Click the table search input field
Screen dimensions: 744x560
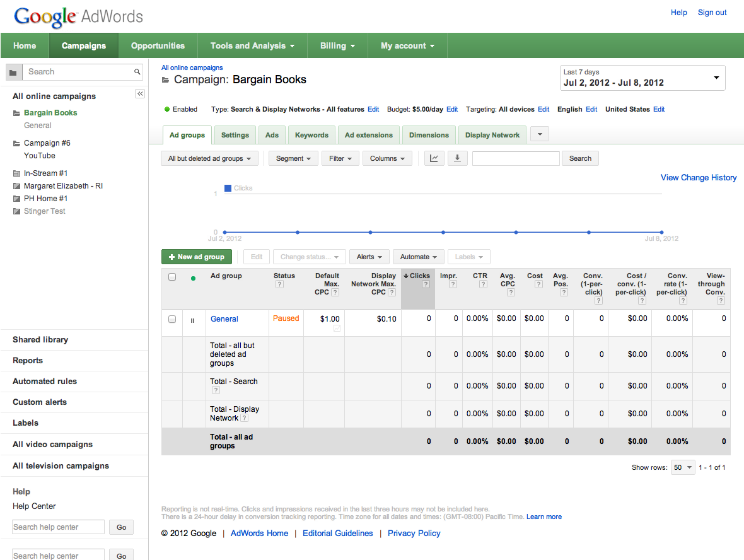516,158
